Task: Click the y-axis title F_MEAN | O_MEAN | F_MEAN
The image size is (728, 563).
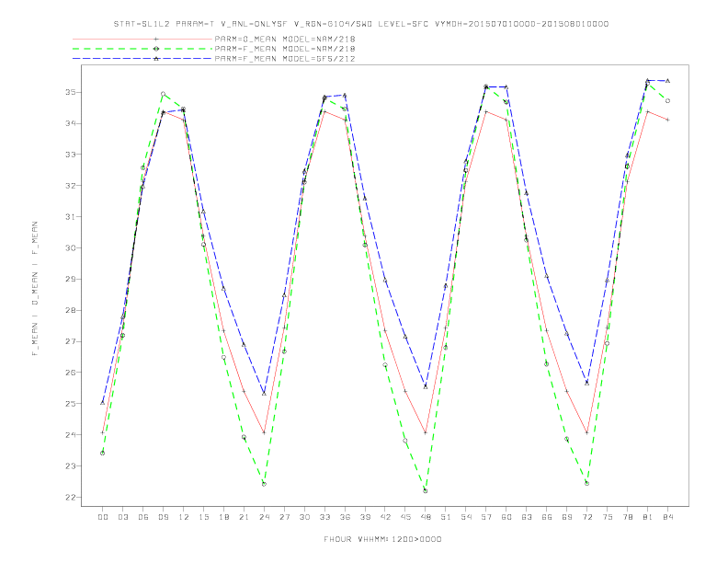Action: pos(35,289)
